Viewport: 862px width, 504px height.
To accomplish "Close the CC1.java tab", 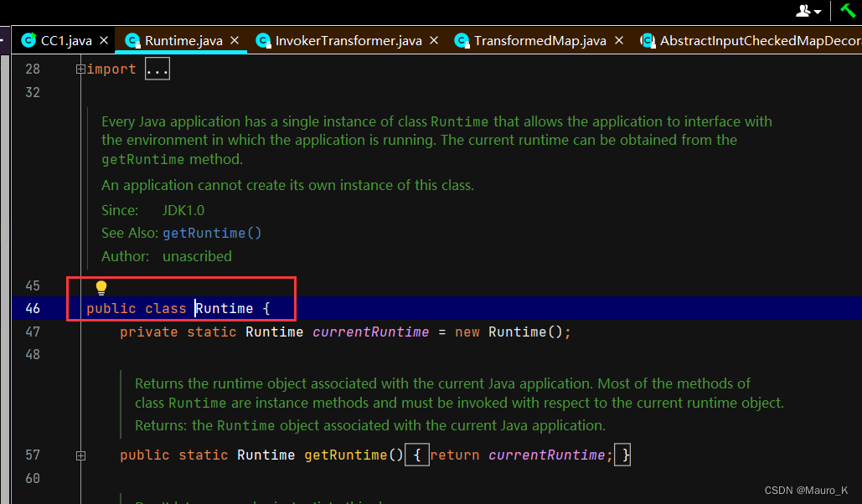I will pyautogui.click(x=104, y=41).
